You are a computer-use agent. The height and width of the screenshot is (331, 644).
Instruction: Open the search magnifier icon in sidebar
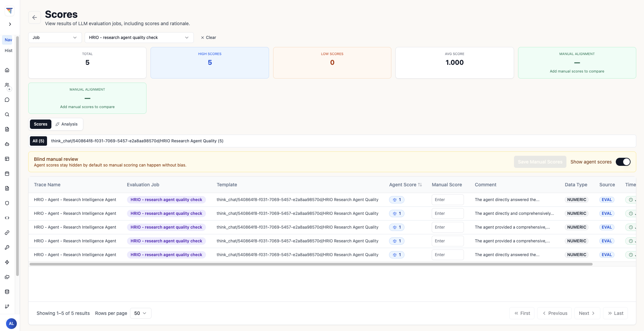point(7,114)
